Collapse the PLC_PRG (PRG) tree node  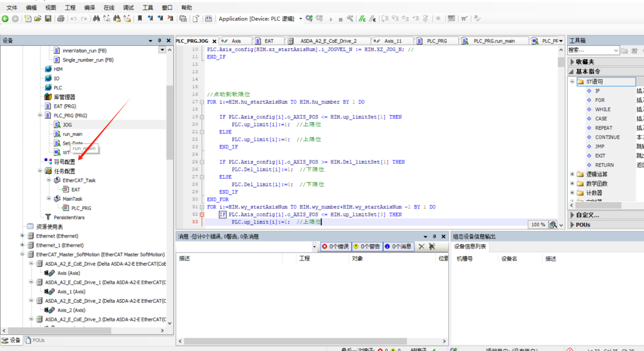tap(40, 116)
